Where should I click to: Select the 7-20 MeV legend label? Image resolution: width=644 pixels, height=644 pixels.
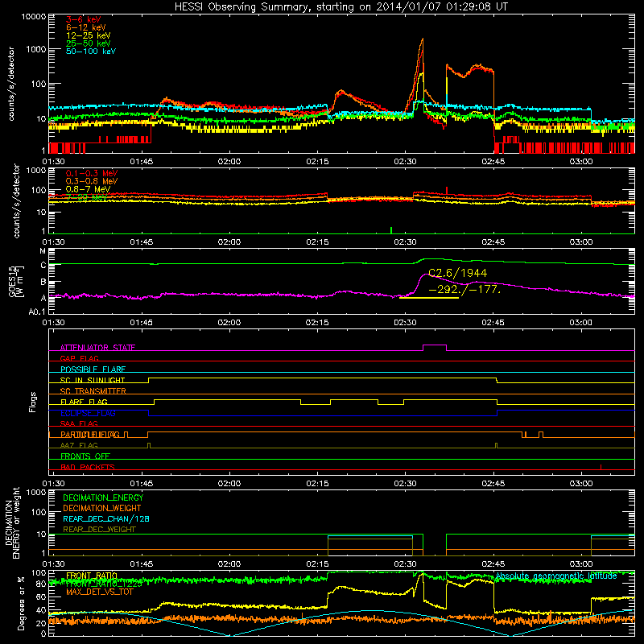(86, 197)
